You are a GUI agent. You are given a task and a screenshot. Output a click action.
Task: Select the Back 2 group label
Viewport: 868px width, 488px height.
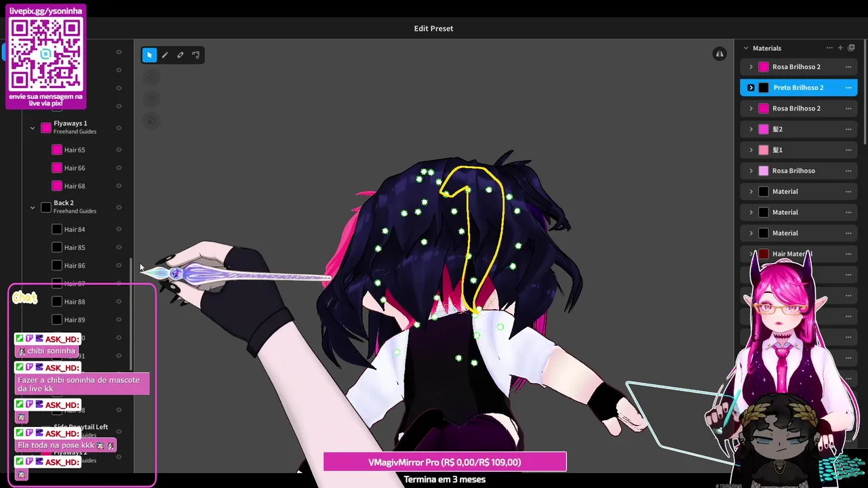pyautogui.click(x=64, y=203)
